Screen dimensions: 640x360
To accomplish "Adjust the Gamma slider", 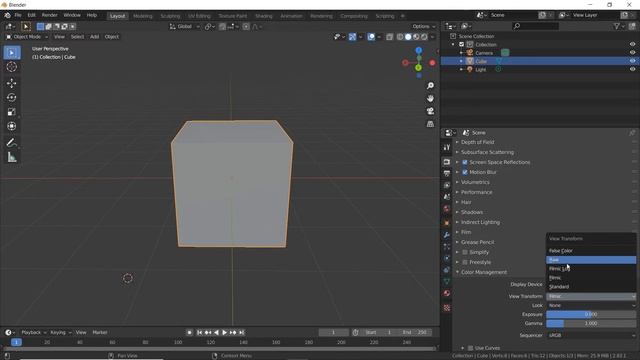I will (x=591, y=323).
